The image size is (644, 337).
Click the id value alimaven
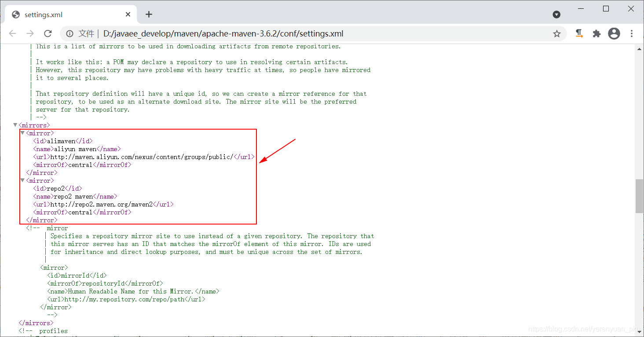click(x=61, y=141)
